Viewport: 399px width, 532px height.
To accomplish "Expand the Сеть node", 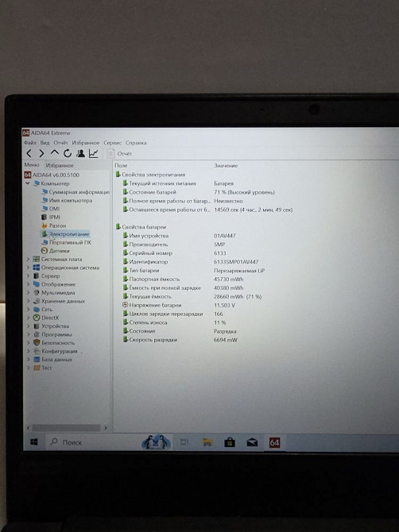I will pyautogui.click(x=28, y=309).
